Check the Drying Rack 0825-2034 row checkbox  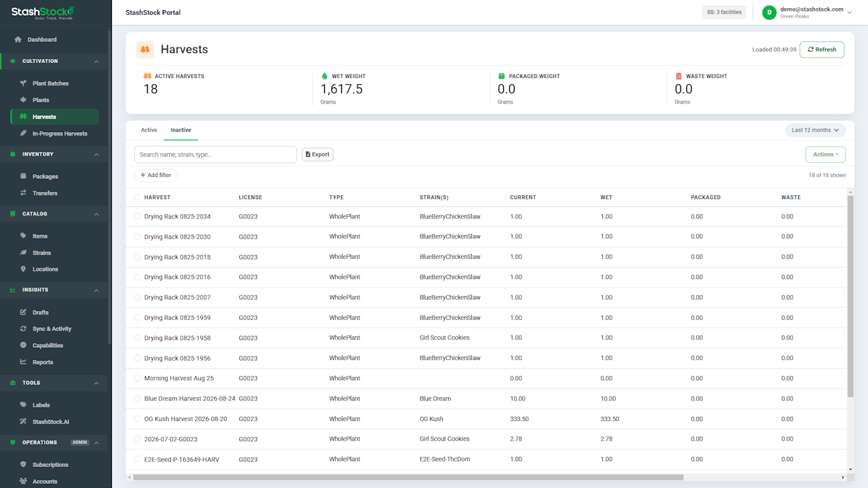pyautogui.click(x=137, y=217)
